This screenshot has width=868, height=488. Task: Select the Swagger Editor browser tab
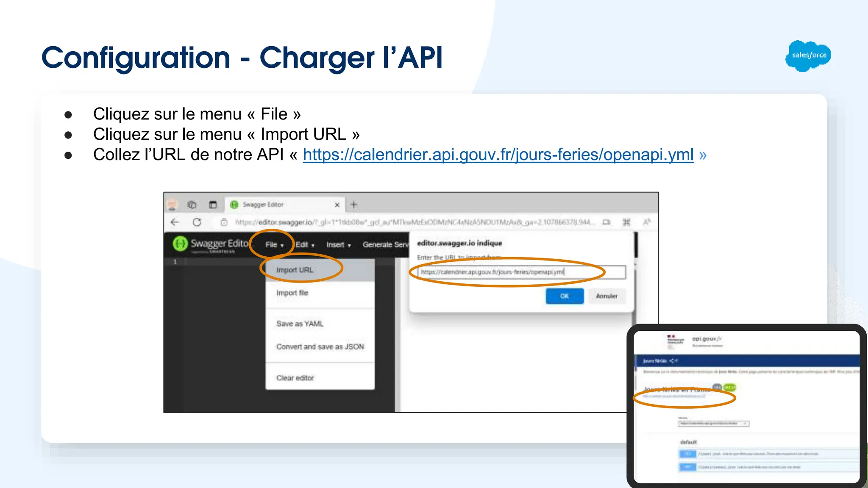[x=285, y=205]
